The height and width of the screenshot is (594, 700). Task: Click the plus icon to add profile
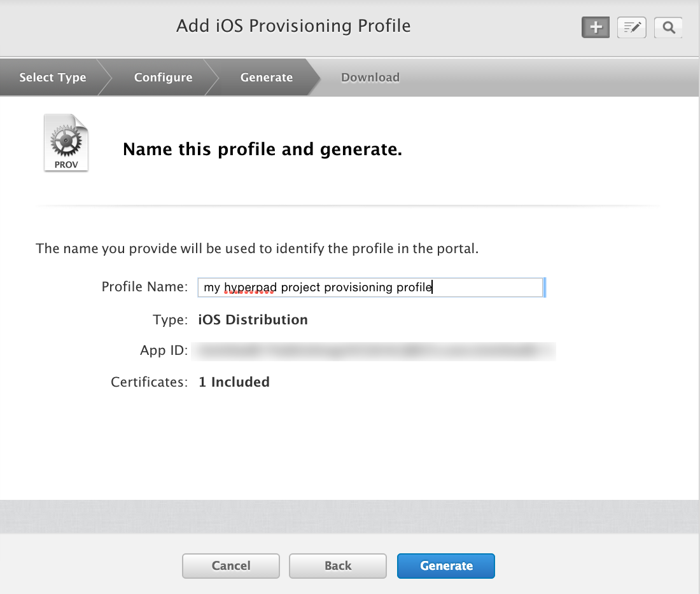point(596,27)
